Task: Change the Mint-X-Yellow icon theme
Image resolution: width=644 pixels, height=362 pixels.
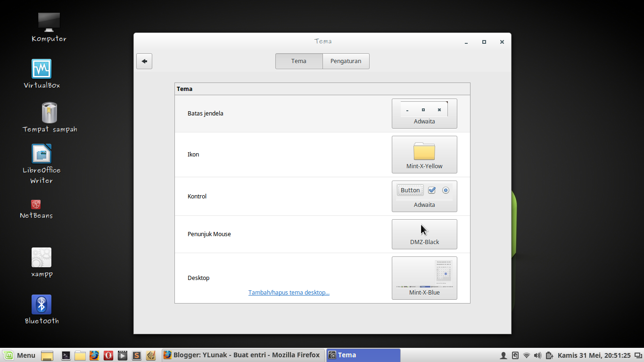Action: pos(424,154)
